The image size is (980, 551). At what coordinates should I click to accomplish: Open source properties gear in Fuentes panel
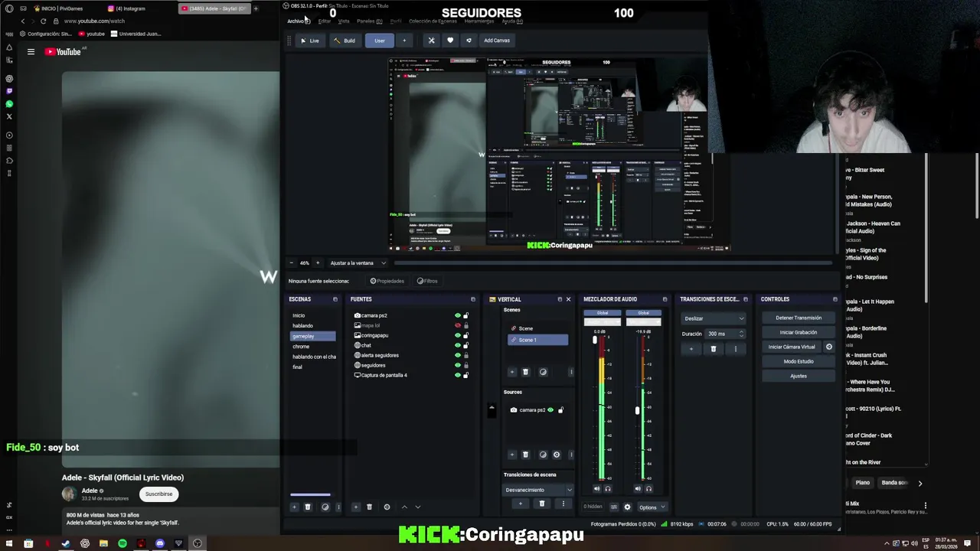coord(387,507)
